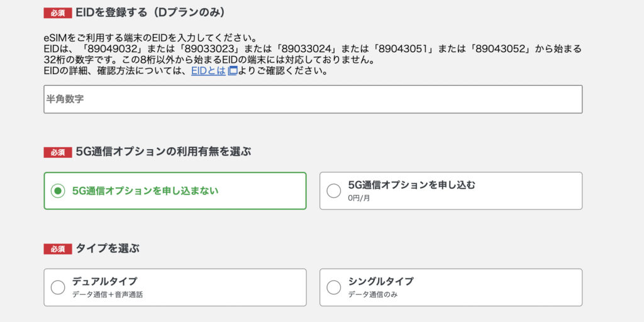Select 5G通信オプションを申し込まない radio button
Image resolution: width=644 pixels, height=322 pixels.
[x=58, y=191]
